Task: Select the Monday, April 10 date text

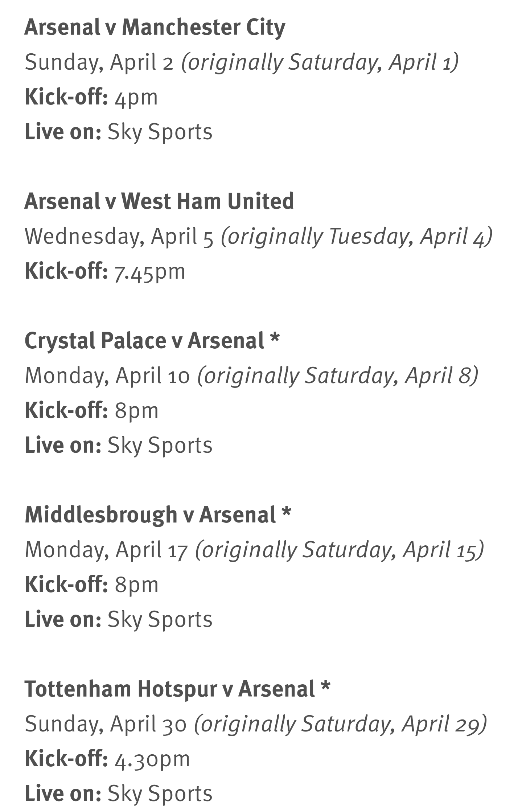Action: click(x=107, y=376)
